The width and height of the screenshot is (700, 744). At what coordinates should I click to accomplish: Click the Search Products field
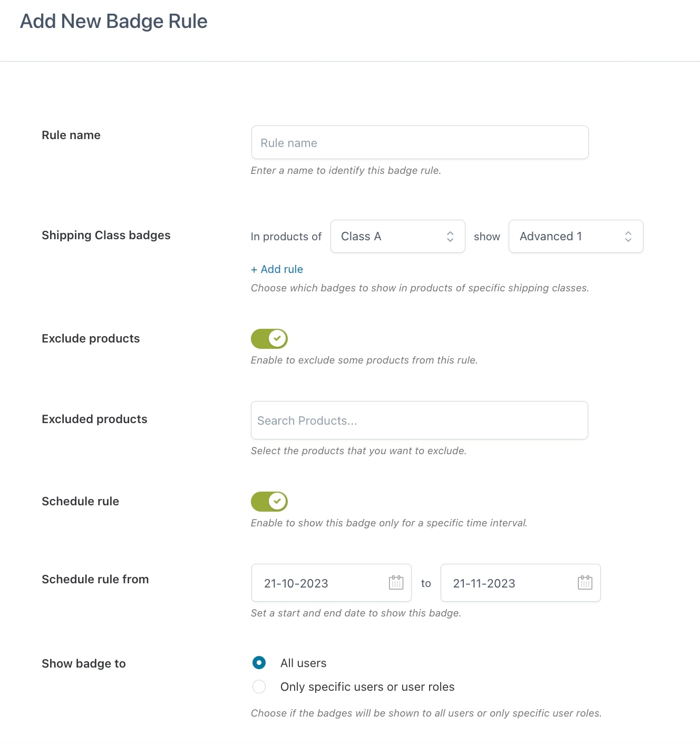tap(420, 420)
